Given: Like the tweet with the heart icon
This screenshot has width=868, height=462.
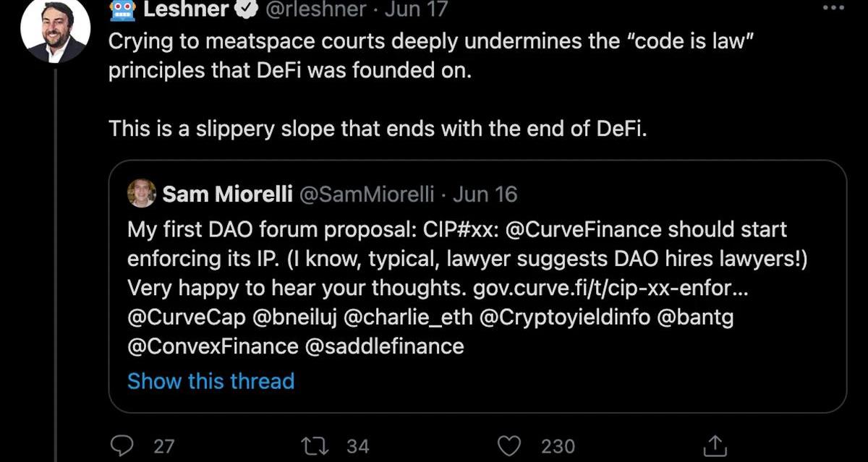Looking at the screenshot, I should (x=511, y=445).
